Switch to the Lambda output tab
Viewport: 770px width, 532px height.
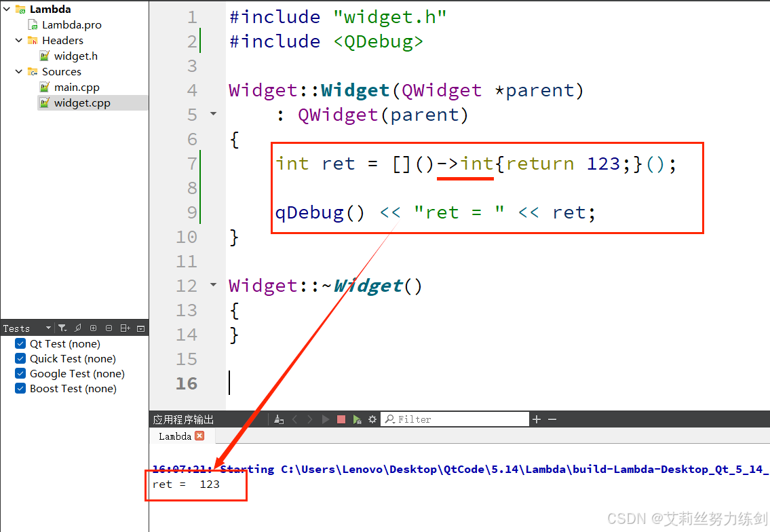coord(175,436)
